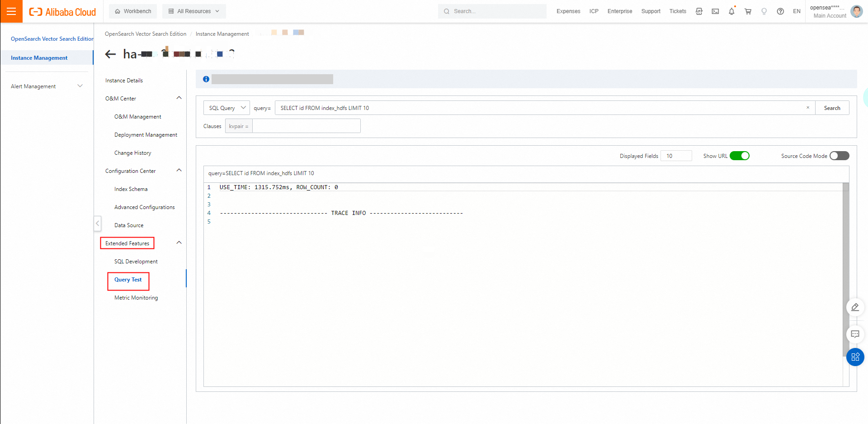Open Index Schema

pos(131,189)
